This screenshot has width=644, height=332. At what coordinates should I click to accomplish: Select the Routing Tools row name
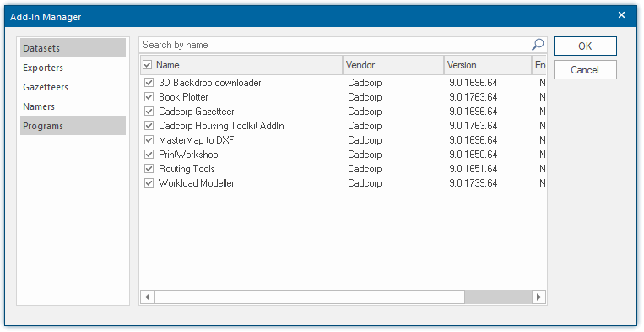[x=187, y=169]
